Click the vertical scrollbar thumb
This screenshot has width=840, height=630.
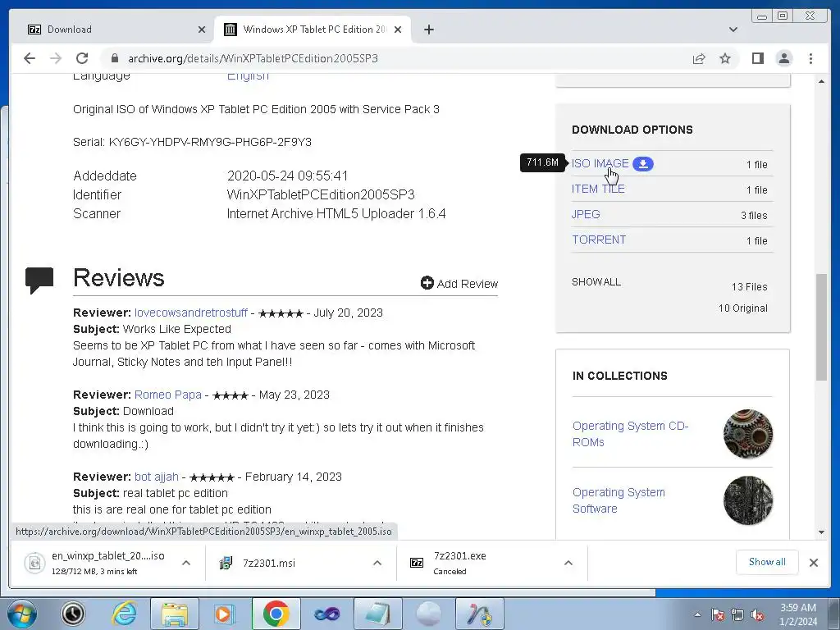point(821,327)
